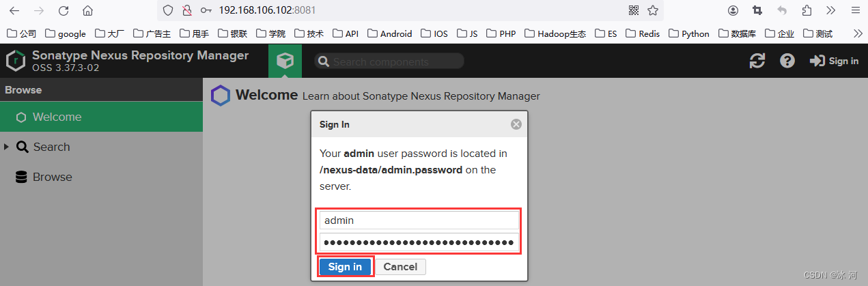The height and width of the screenshot is (286, 868).
Task: Click the Sign in header icon link
Action: click(x=834, y=61)
